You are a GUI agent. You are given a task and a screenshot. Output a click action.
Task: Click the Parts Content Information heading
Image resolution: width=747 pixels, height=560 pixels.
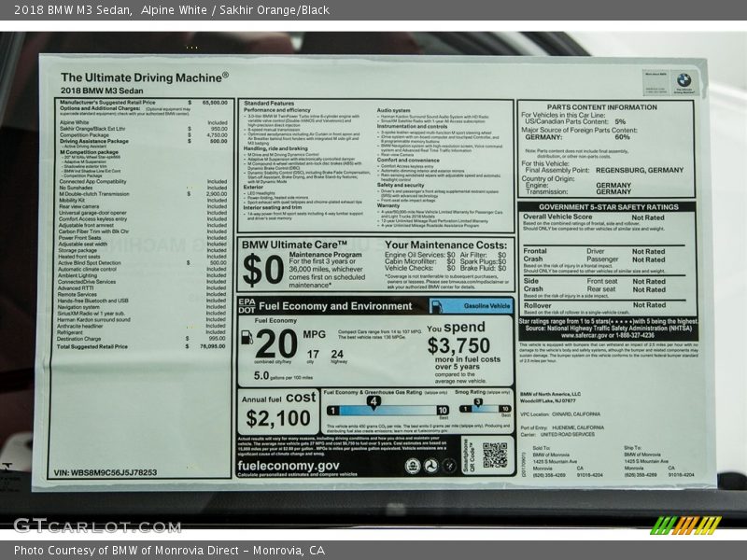pos(601,107)
